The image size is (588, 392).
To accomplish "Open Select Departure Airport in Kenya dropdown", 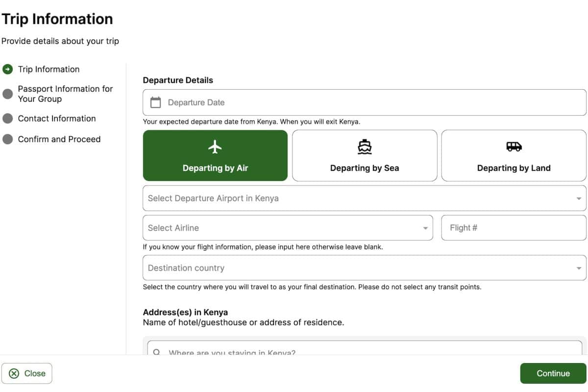I will point(364,198).
